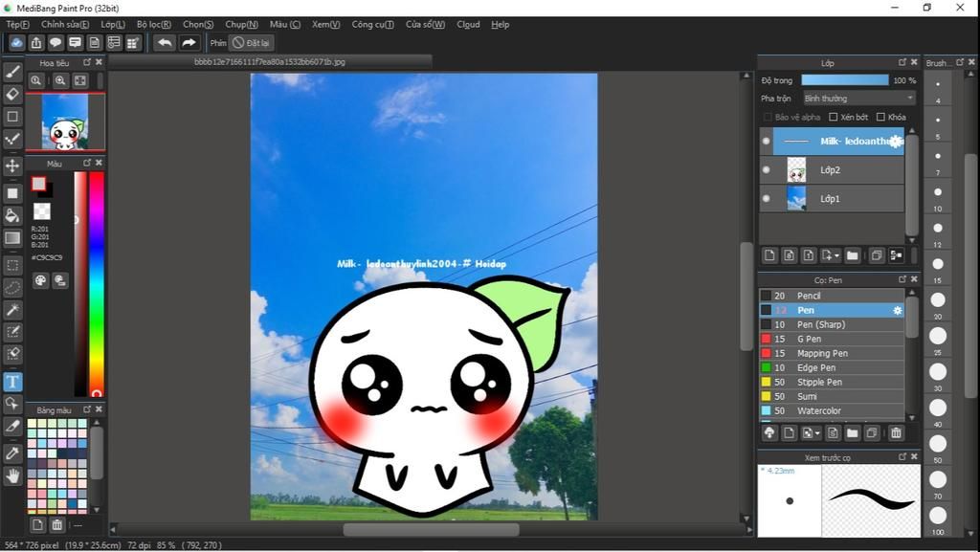Viewport: 980px width, 552px height.
Task: Delete the selected brush with trash icon
Action: point(896,432)
